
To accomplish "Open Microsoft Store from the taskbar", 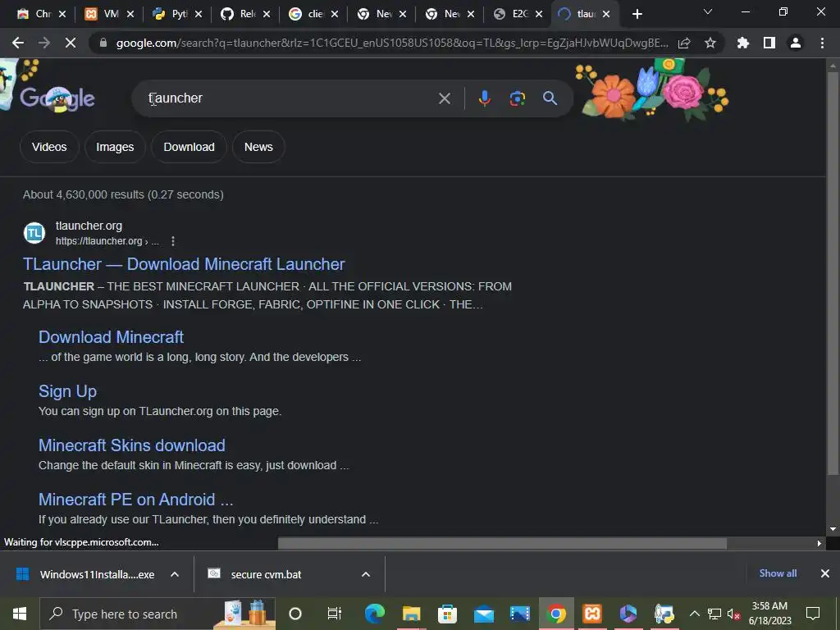I will [447, 614].
